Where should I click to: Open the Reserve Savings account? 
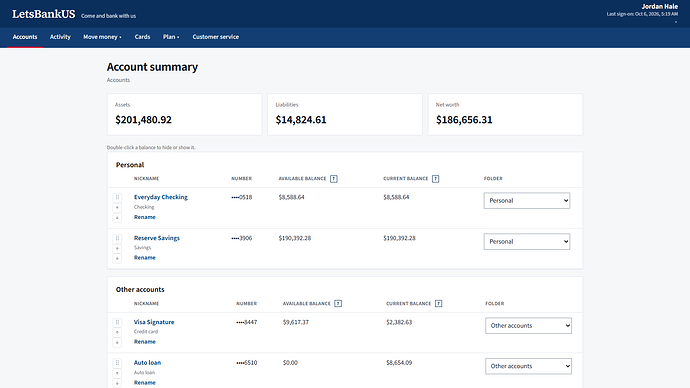(x=157, y=238)
